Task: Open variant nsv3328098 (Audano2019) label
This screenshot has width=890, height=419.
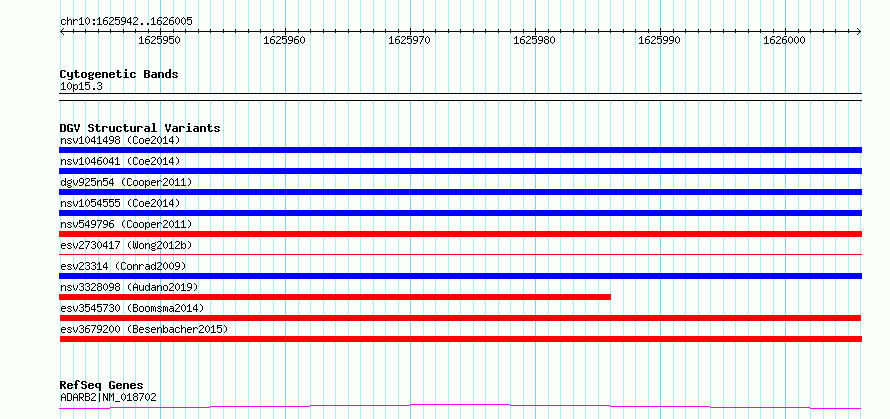Action: pos(129,287)
